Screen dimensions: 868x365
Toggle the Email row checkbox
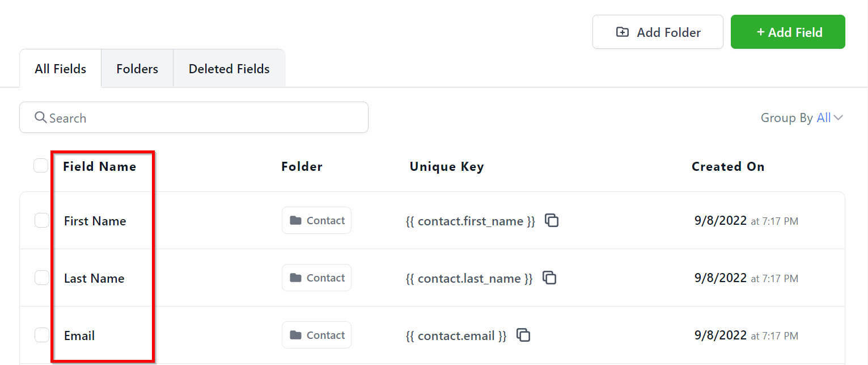click(42, 335)
